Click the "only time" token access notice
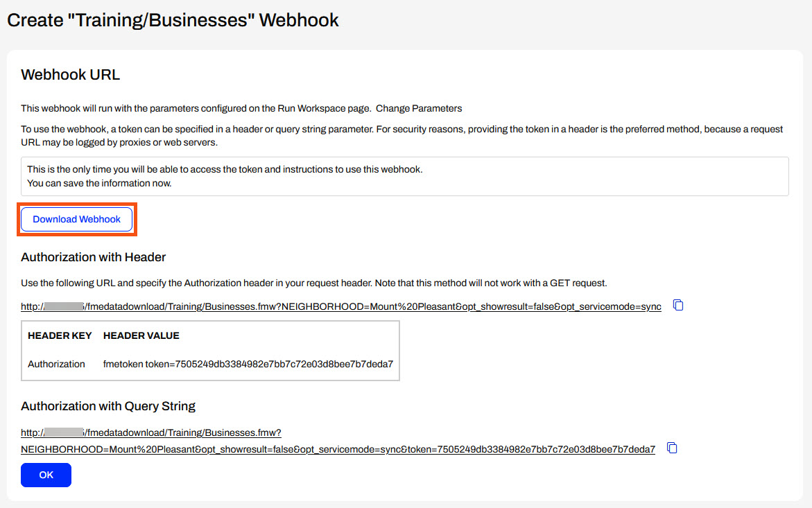 click(224, 169)
